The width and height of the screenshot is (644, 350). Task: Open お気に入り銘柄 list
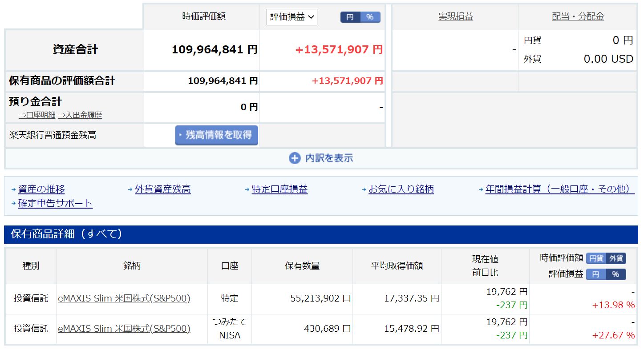[x=401, y=189]
